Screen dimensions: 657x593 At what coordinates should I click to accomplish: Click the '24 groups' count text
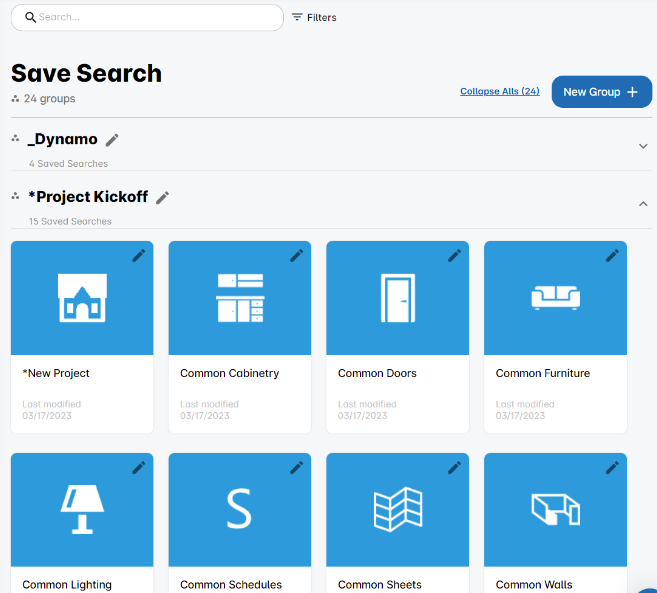coord(49,98)
